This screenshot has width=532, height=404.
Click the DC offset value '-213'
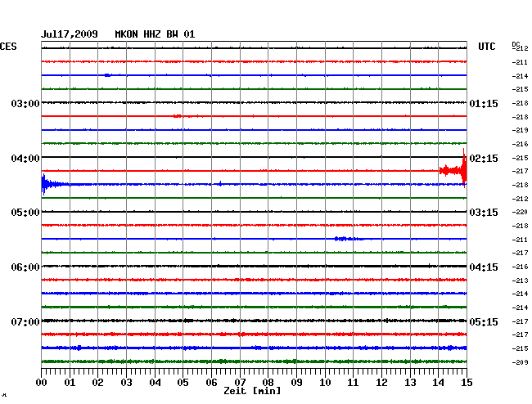pyautogui.click(x=520, y=281)
